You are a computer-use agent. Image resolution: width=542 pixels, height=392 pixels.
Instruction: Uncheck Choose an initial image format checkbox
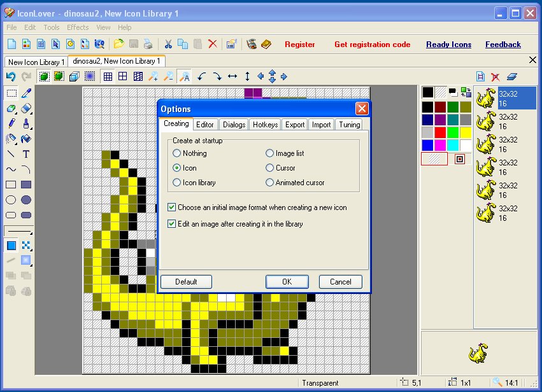tap(171, 207)
